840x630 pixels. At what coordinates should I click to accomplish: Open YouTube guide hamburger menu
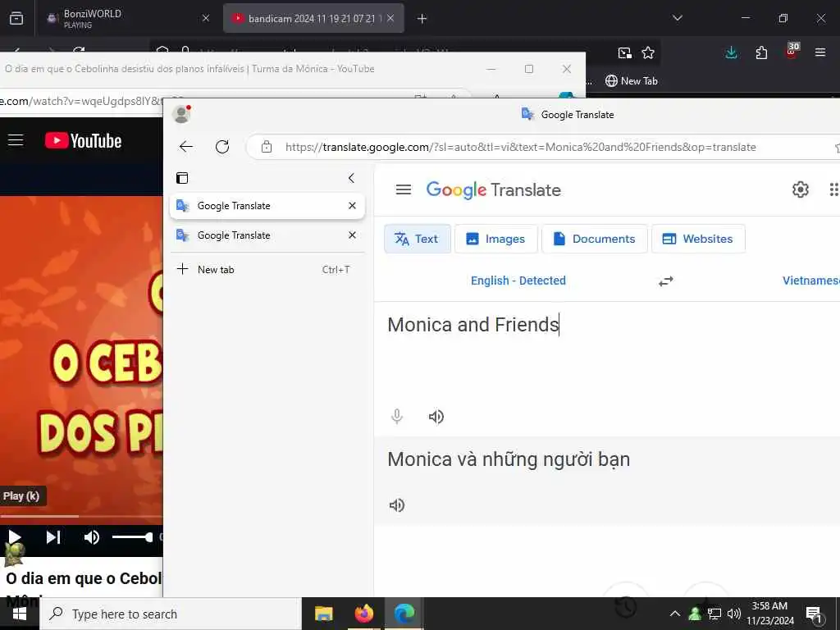click(x=16, y=140)
